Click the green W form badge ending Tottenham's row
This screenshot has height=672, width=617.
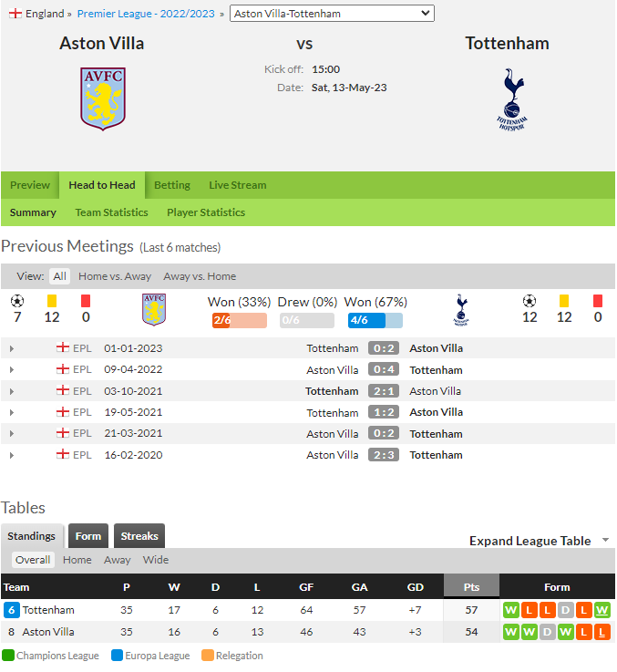coord(602,610)
